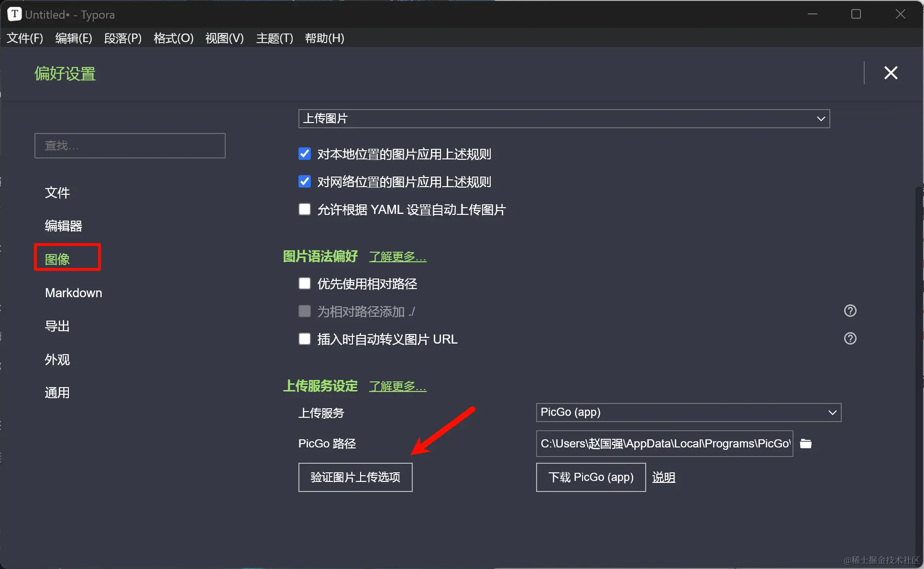This screenshot has height=569, width=924.
Task: Click the 查找 search field
Action: [130, 145]
